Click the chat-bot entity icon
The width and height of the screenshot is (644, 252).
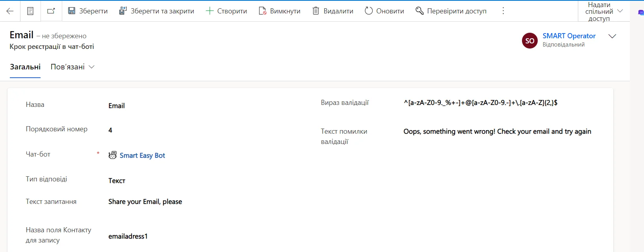[113, 155]
